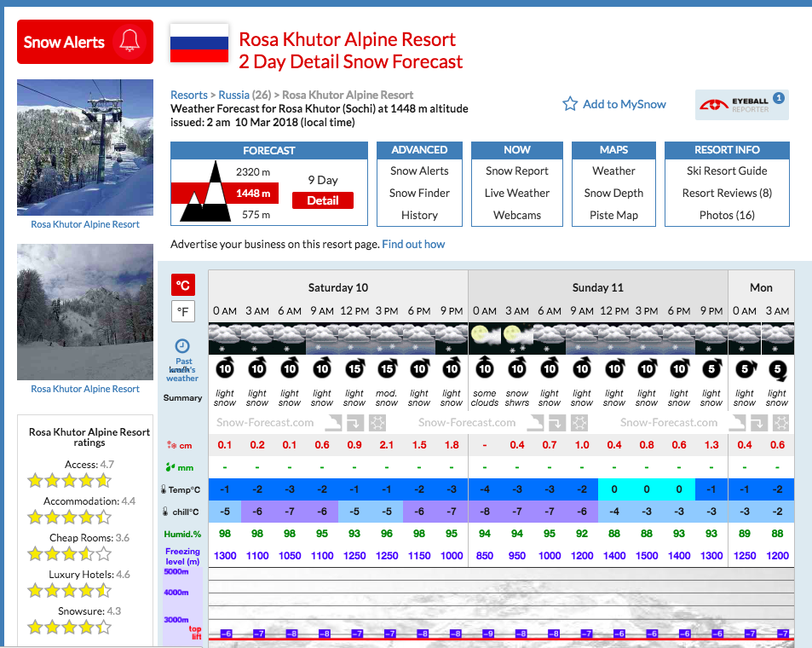Click Sunday 0 AM moon and cloud icon
812x648 pixels.
tap(484, 339)
